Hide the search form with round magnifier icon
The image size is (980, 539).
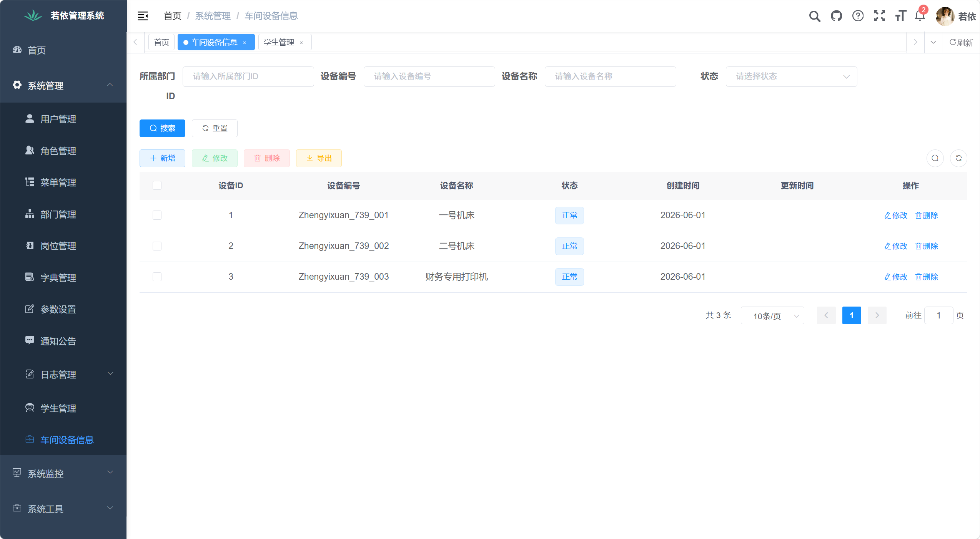(x=935, y=158)
